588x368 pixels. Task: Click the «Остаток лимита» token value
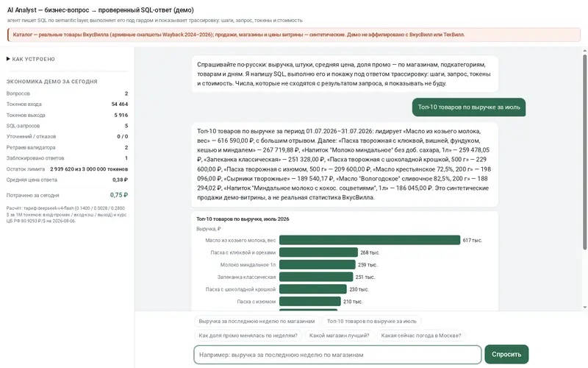[x=89, y=169]
